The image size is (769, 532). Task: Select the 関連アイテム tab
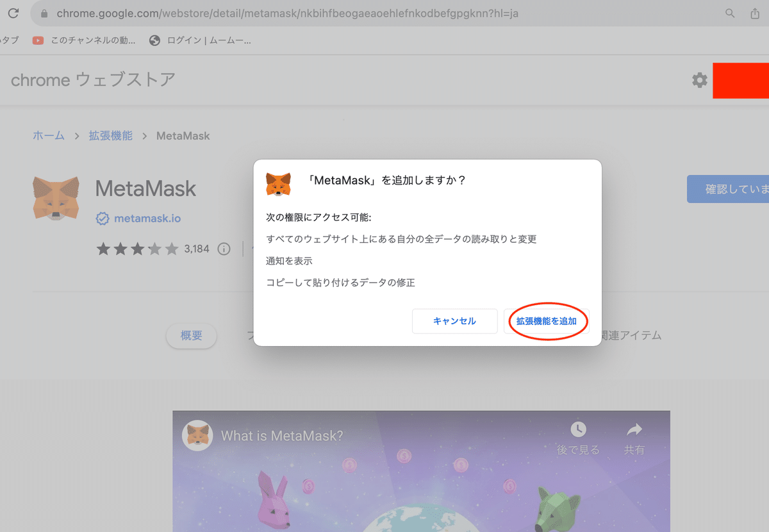click(631, 335)
